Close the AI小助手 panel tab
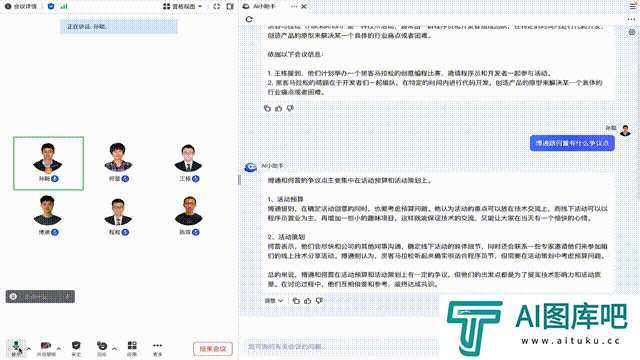 (x=304, y=7)
